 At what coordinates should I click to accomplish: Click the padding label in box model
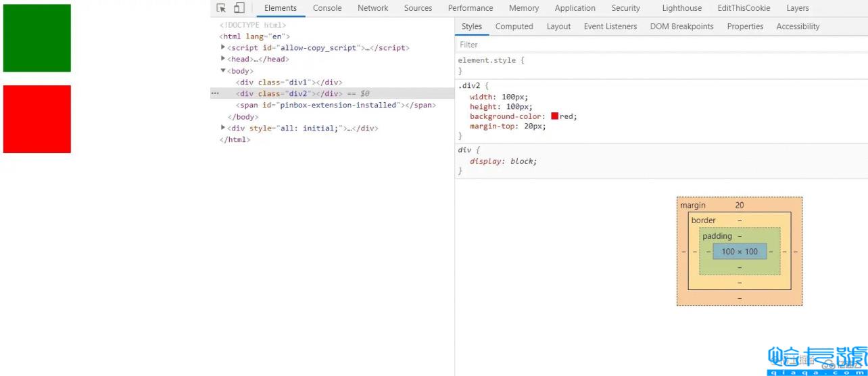click(717, 237)
